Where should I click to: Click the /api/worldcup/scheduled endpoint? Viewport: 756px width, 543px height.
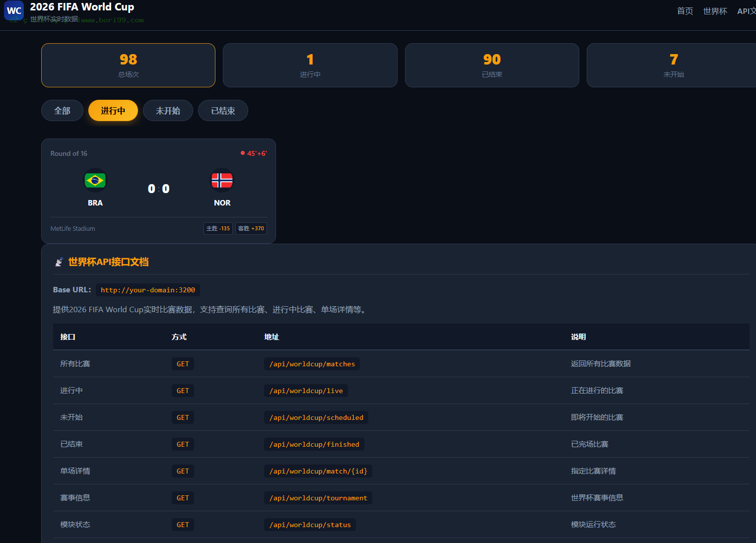coord(316,417)
